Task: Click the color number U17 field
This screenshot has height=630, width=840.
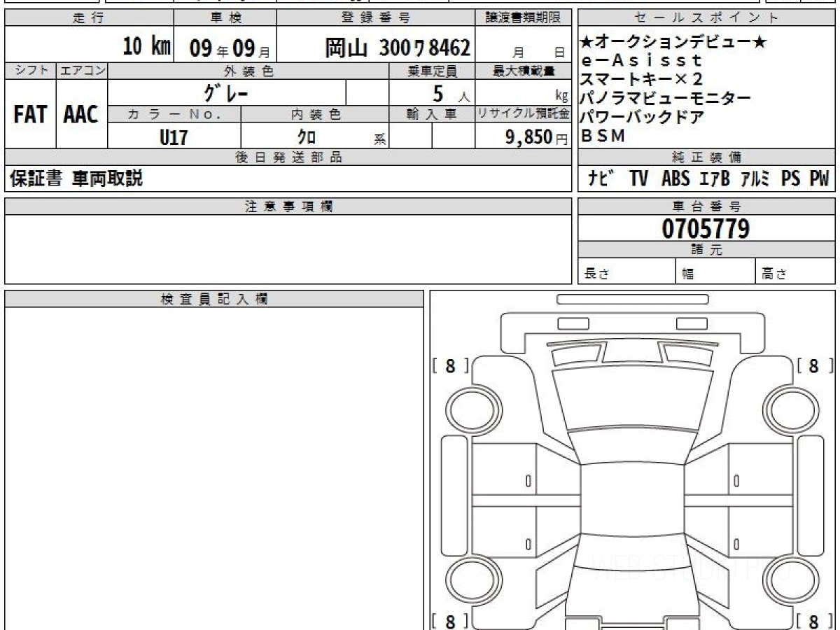Action: [174, 137]
